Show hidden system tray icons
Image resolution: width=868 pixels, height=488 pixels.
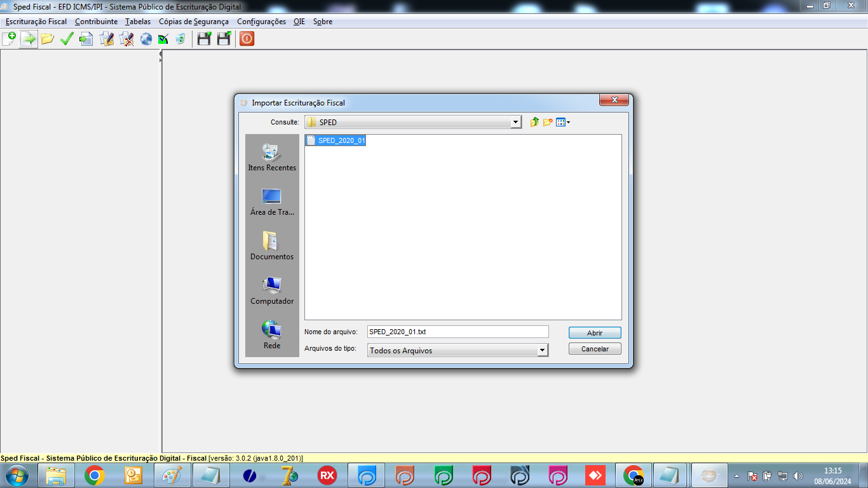click(736, 475)
